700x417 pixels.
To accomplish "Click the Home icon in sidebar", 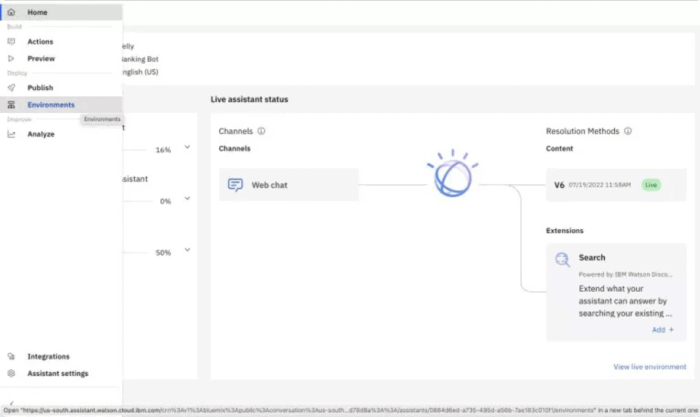I will click(11, 12).
